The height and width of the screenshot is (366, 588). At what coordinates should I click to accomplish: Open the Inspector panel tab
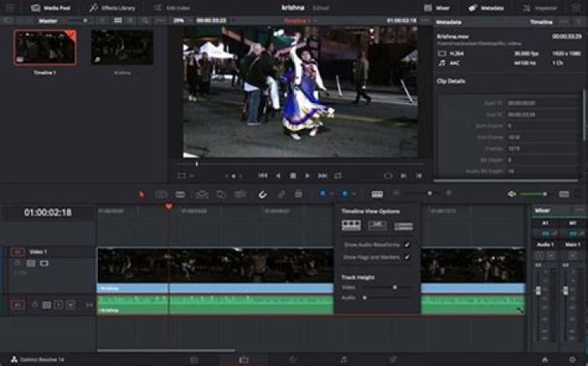tap(540, 8)
